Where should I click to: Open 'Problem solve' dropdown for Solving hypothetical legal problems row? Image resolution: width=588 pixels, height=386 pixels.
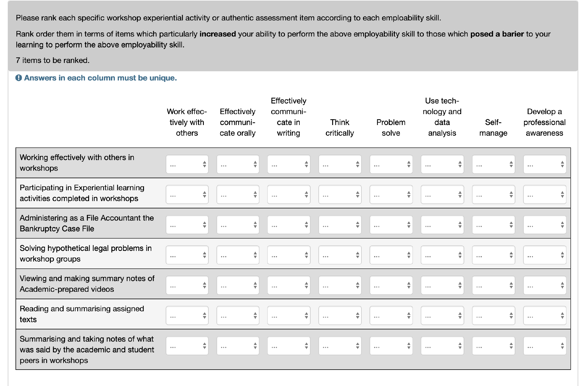(391, 255)
